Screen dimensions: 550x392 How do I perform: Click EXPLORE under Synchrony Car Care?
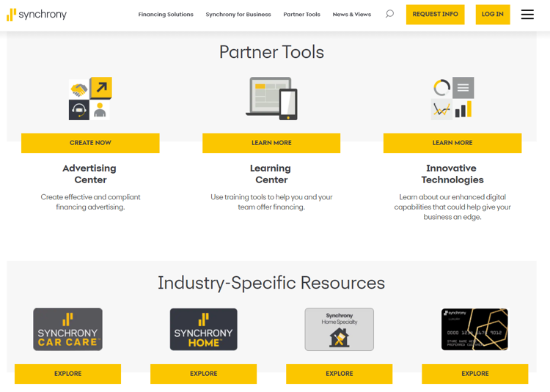67,374
